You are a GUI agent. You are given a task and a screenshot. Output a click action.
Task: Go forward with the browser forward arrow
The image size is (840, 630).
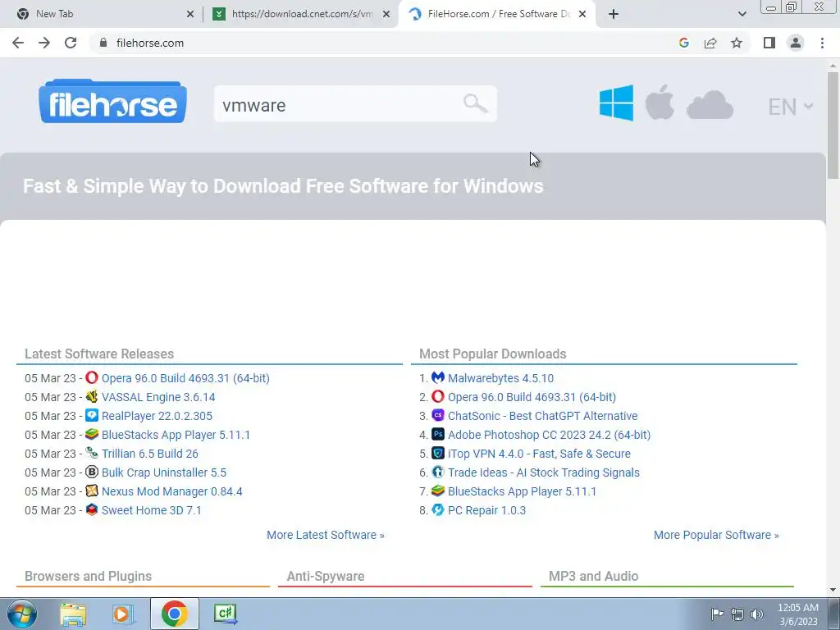44,43
